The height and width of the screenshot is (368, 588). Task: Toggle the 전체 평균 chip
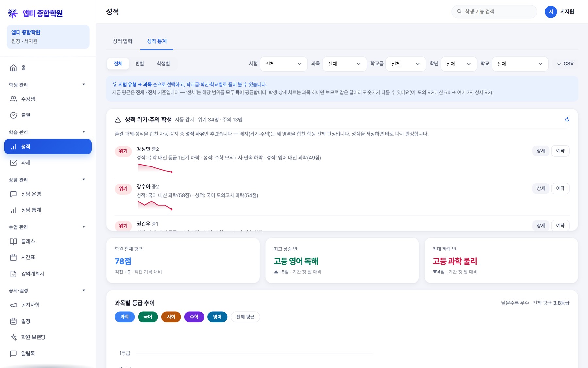click(x=245, y=317)
